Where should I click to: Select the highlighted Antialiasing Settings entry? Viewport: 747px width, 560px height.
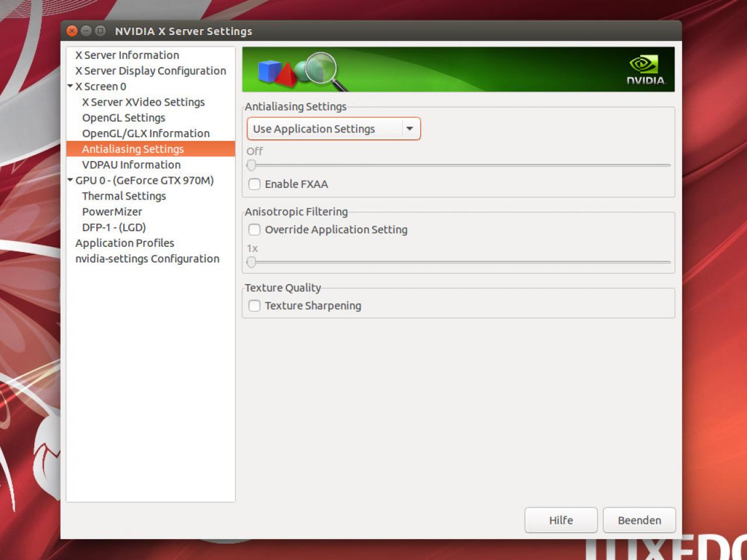click(151, 149)
